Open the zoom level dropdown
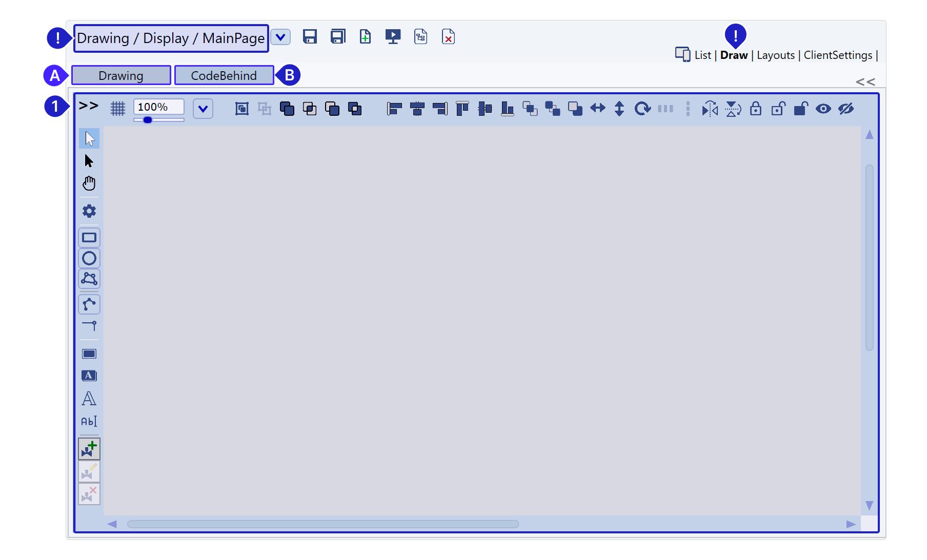The image size is (927, 560). click(203, 109)
